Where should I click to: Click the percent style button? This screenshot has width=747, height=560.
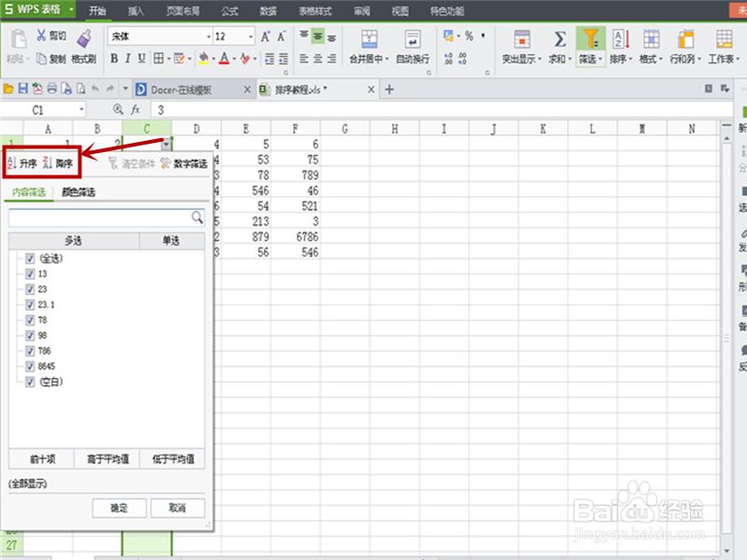469,36
